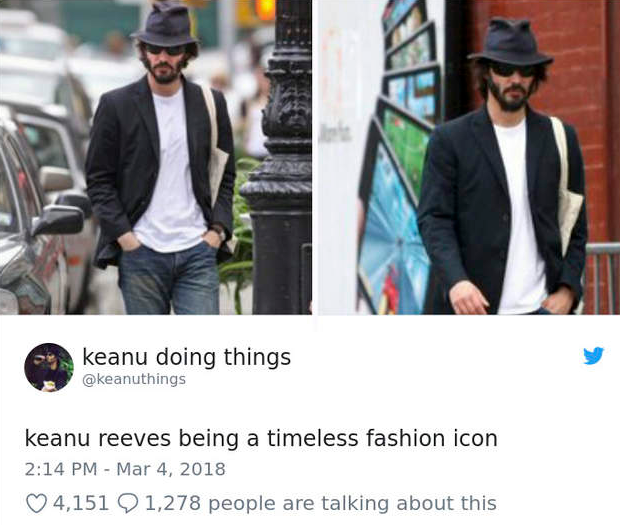
Task: Open the @keanuthings handle link
Action: click(134, 379)
